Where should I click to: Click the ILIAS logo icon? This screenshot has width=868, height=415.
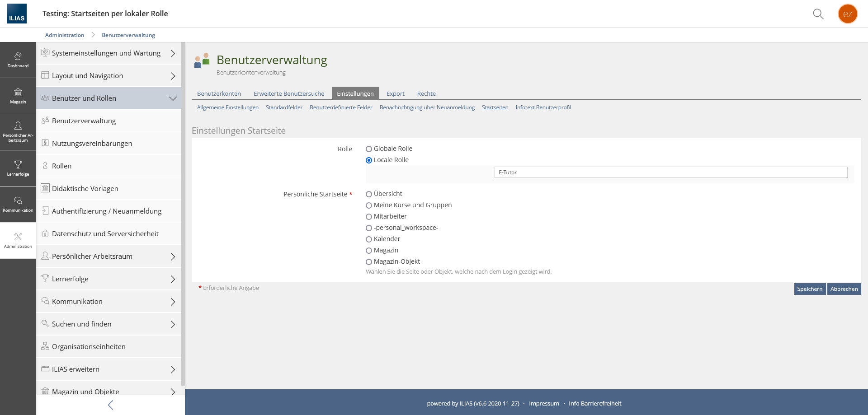tap(17, 14)
